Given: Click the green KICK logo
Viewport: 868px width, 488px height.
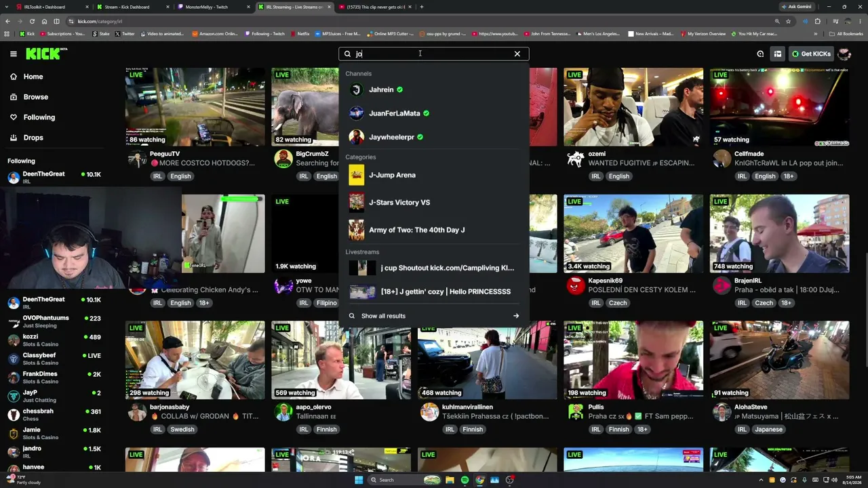Looking at the screenshot, I should pyautogui.click(x=45, y=54).
